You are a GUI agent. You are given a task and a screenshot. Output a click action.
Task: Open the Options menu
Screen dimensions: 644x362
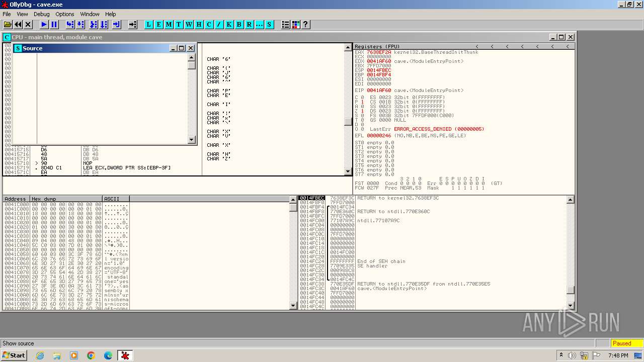pos(65,14)
